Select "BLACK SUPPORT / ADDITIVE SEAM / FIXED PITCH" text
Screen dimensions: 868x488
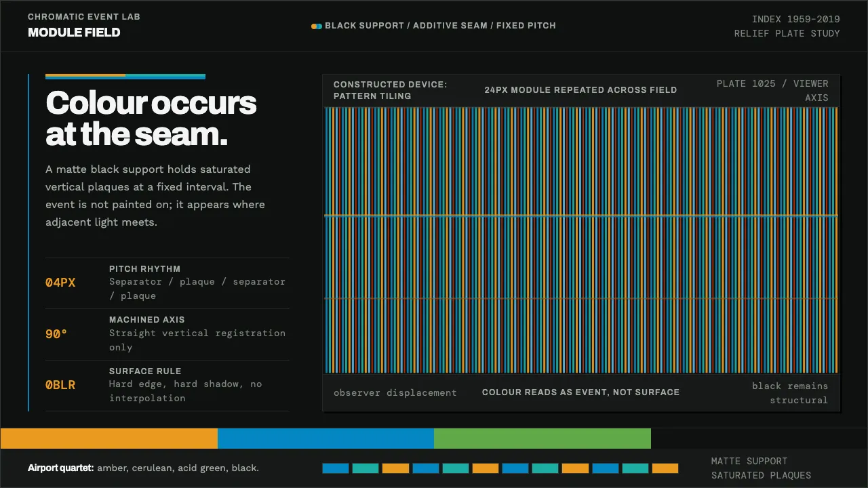(440, 26)
